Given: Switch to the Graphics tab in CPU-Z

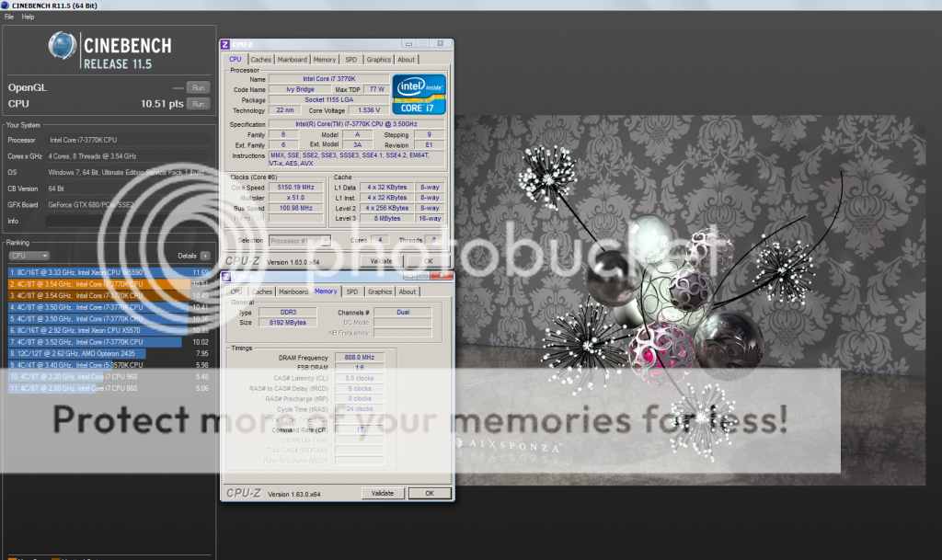Looking at the screenshot, I should click(x=378, y=58).
